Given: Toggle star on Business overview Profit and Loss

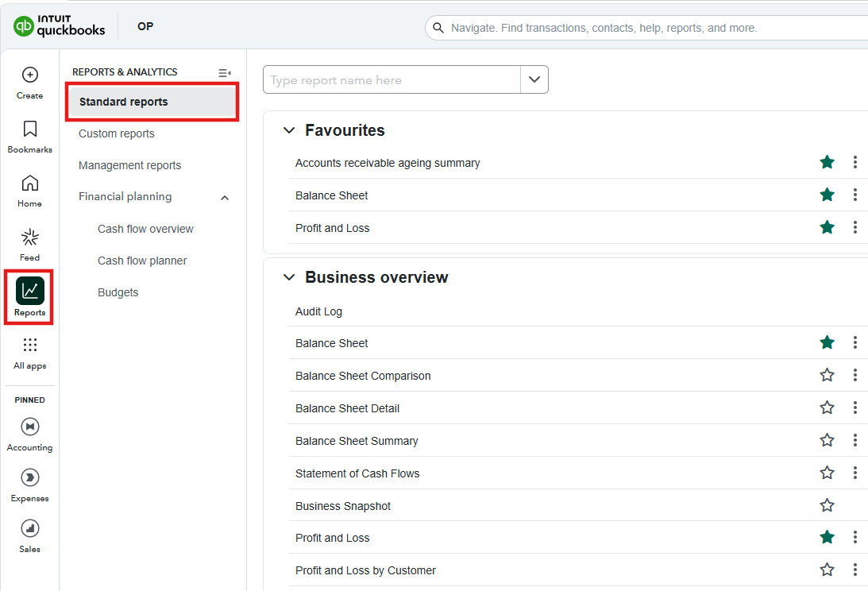Looking at the screenshot, I should (x=827, y=537).
